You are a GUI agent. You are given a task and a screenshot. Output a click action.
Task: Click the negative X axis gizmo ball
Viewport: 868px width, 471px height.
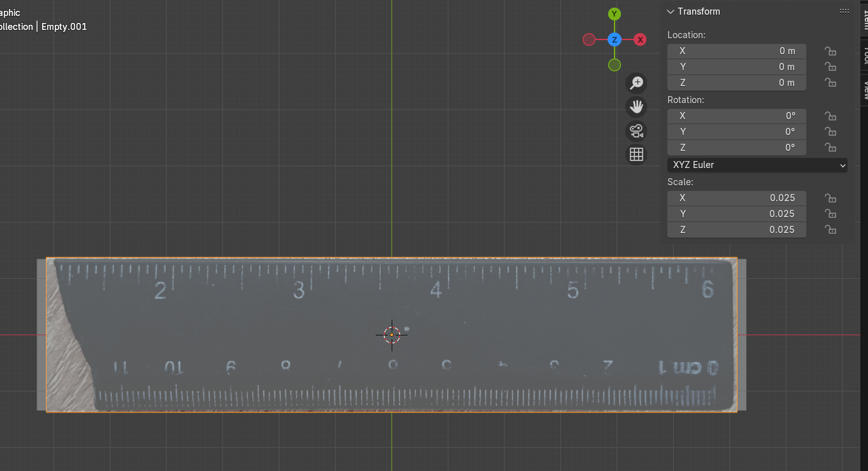[589, 39]
